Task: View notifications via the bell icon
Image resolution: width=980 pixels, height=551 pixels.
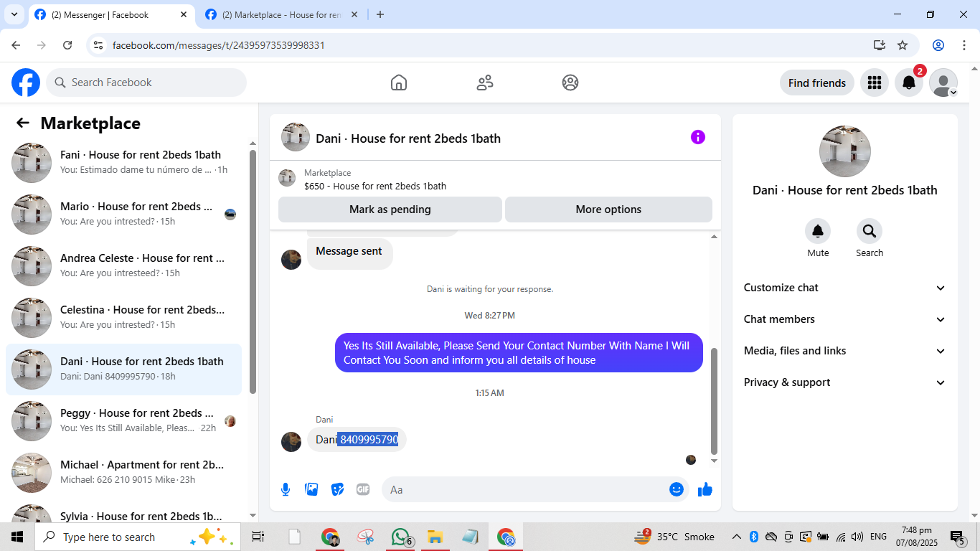Action: pyautogui.click(x=909, y=83)
